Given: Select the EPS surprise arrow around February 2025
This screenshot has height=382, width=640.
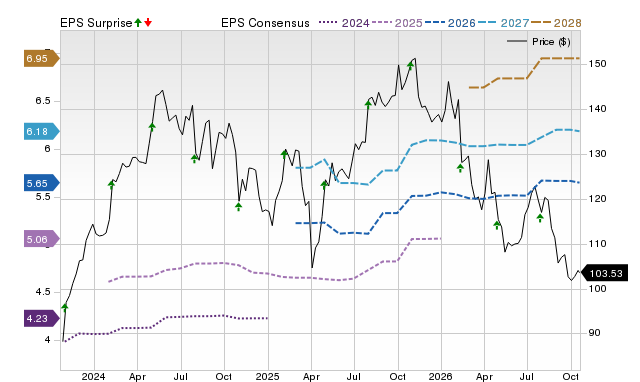Looking at the screenshot, I should click(284, 154).
